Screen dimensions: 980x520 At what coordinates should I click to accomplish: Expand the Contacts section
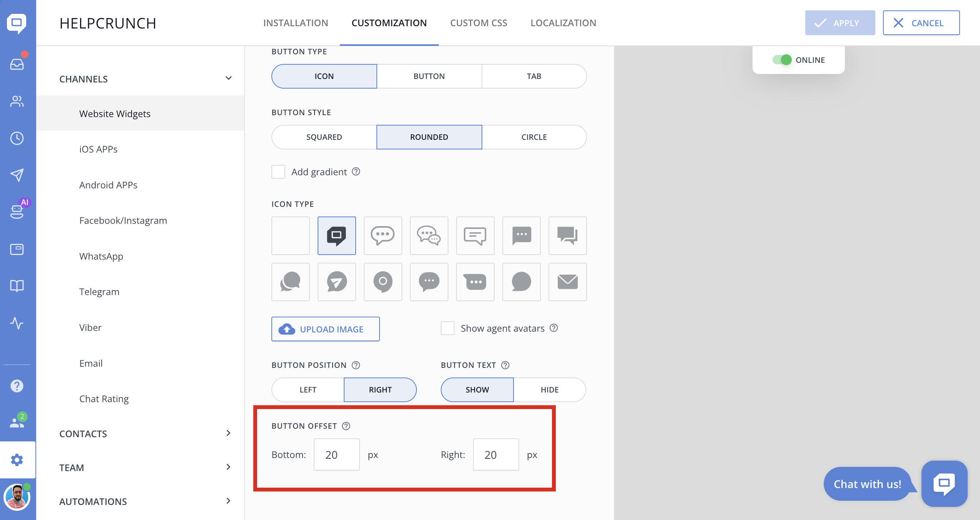coord(228,433)
